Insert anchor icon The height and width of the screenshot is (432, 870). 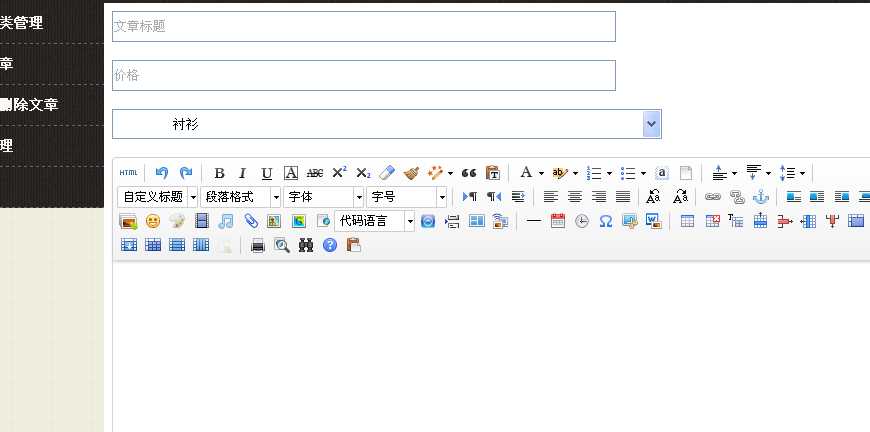pos(761,197)
